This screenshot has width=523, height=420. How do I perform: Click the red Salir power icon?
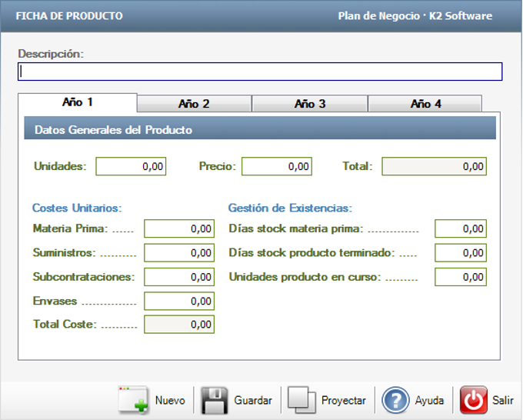tap(473, 400)
